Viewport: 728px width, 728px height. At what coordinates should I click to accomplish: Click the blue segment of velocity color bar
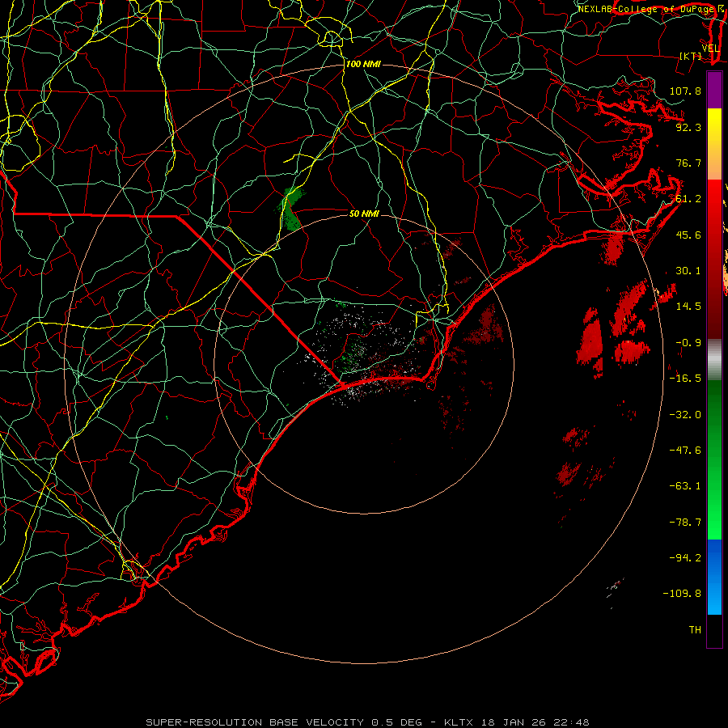pyautogui.click(x=714, y=577)
